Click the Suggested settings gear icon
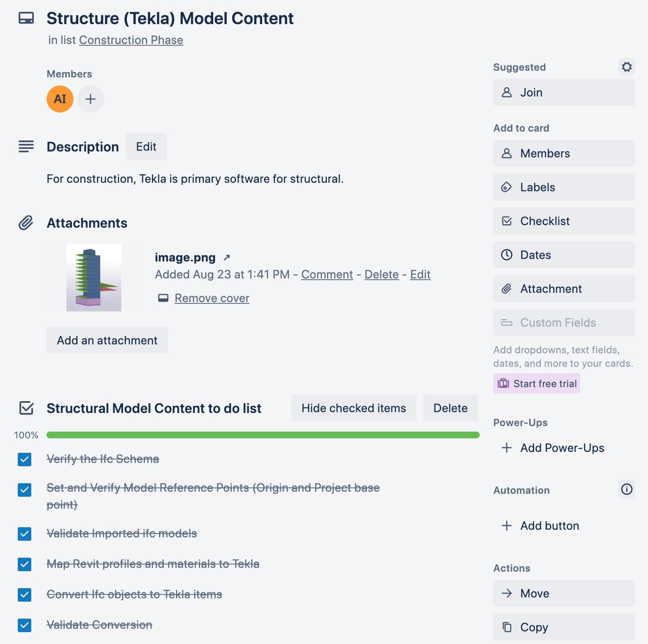648x644 pixels. tap(626, 67)
